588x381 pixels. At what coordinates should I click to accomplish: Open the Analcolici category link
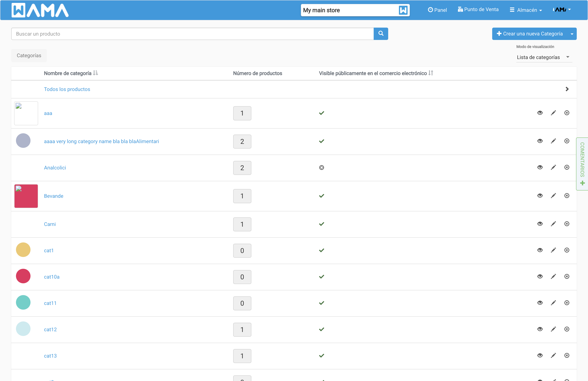[x=55, y=168]
